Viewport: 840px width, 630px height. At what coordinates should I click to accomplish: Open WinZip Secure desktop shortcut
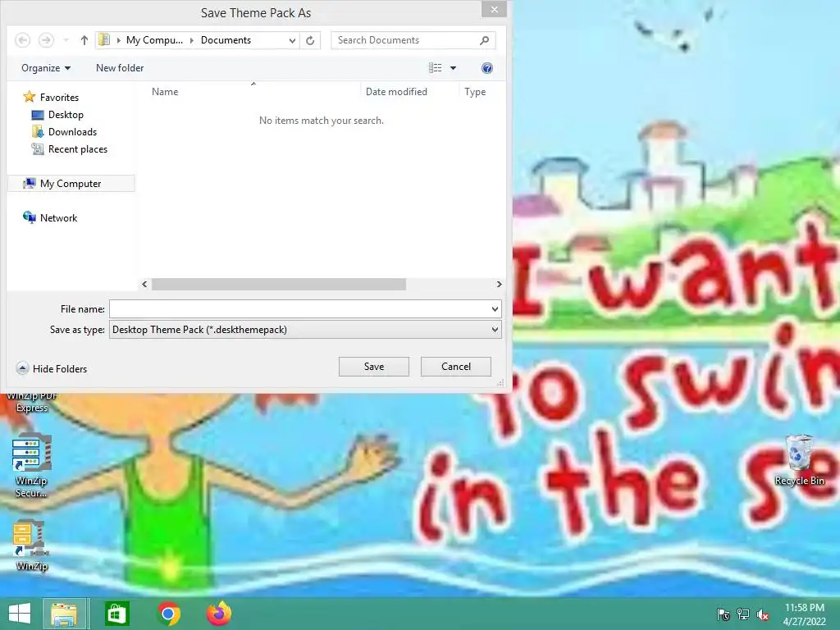(x=31, y=465)
